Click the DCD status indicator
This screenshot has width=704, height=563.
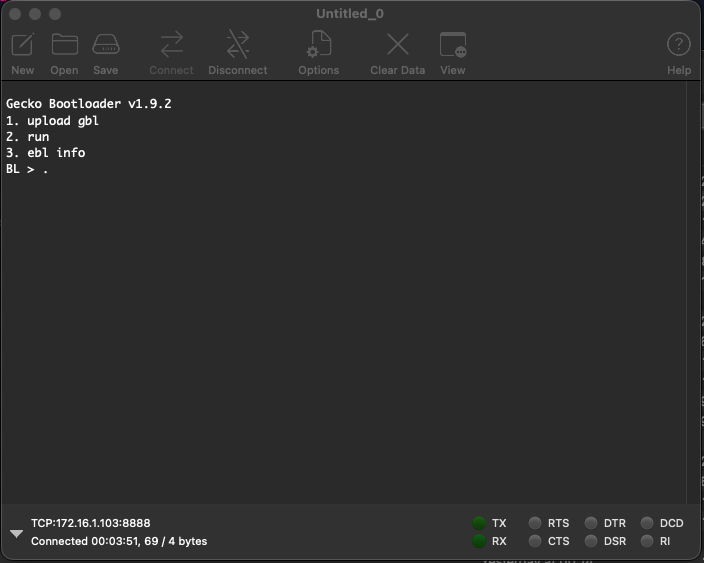647,523
